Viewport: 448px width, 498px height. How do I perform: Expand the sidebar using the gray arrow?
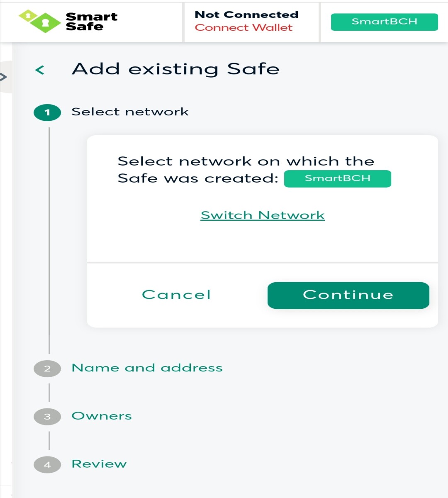[x=3, y=77]
